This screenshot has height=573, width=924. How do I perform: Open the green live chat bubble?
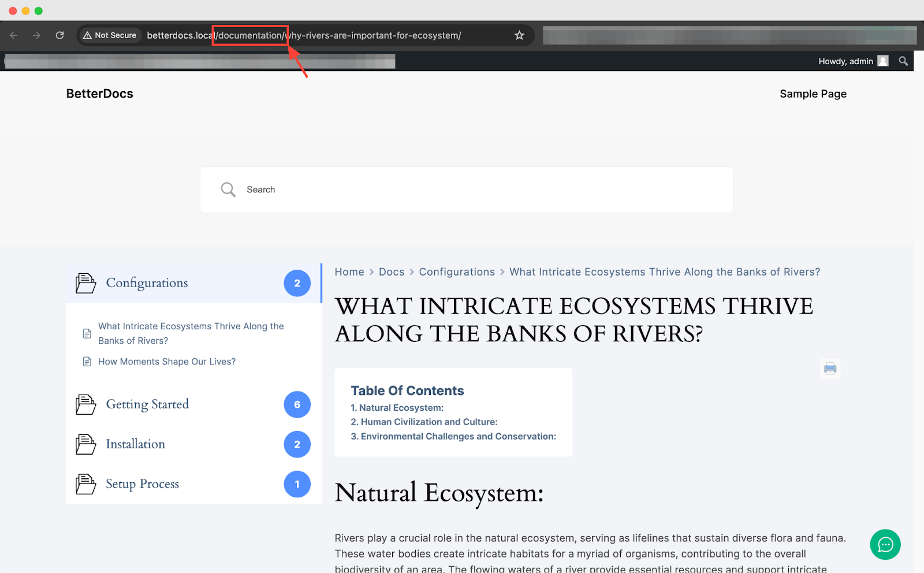click(885, 544)
